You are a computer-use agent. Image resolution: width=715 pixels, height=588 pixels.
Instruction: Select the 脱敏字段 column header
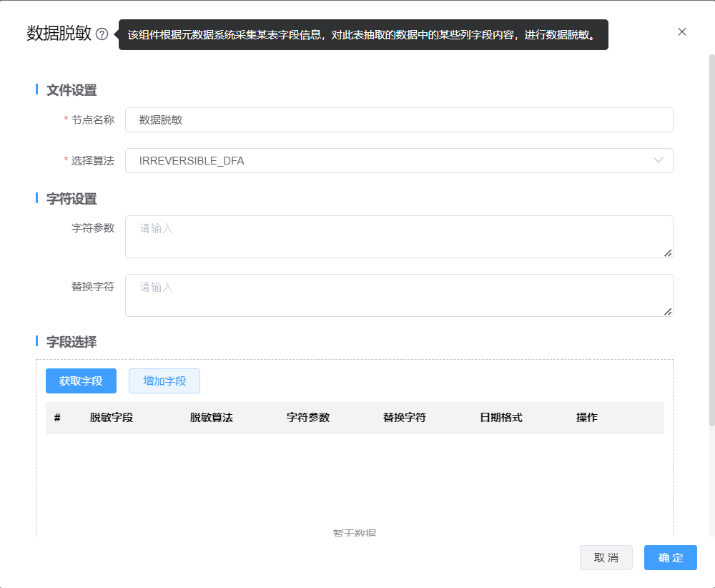112,418
